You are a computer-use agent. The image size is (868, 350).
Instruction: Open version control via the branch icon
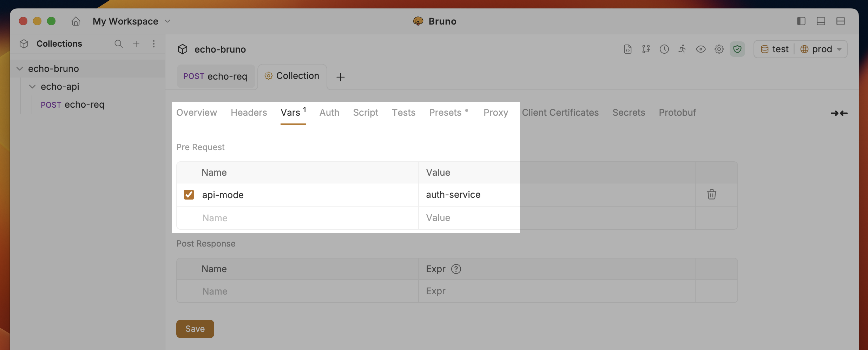[x=646, y=49]
